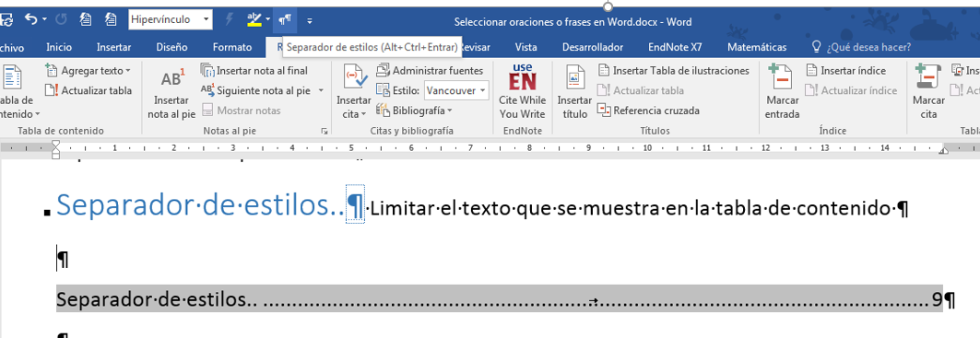Open the highlight color dropdown arrow

click(x=267, y=20)
